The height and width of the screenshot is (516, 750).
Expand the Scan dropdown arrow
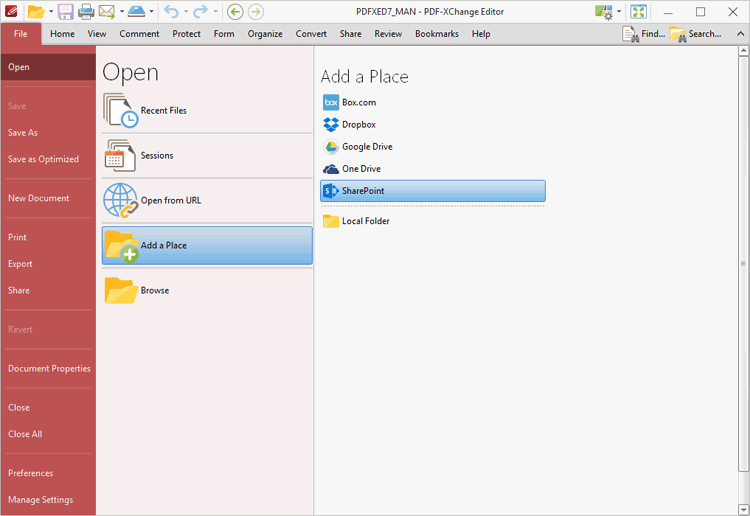coord(151,11)
